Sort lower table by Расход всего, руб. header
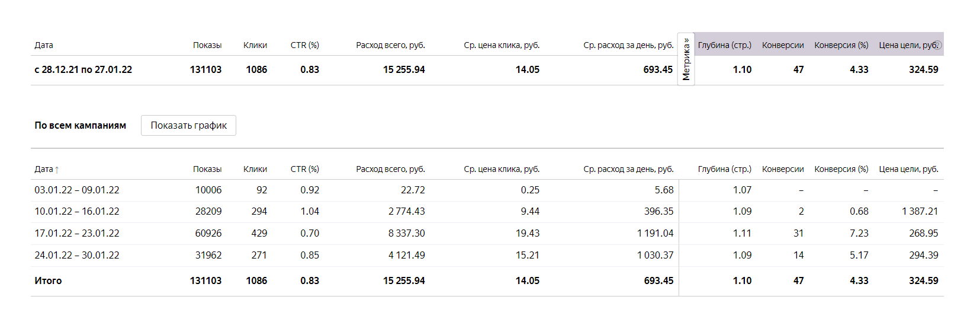Viewport: 980px width, 322px height. coord(391,169)
